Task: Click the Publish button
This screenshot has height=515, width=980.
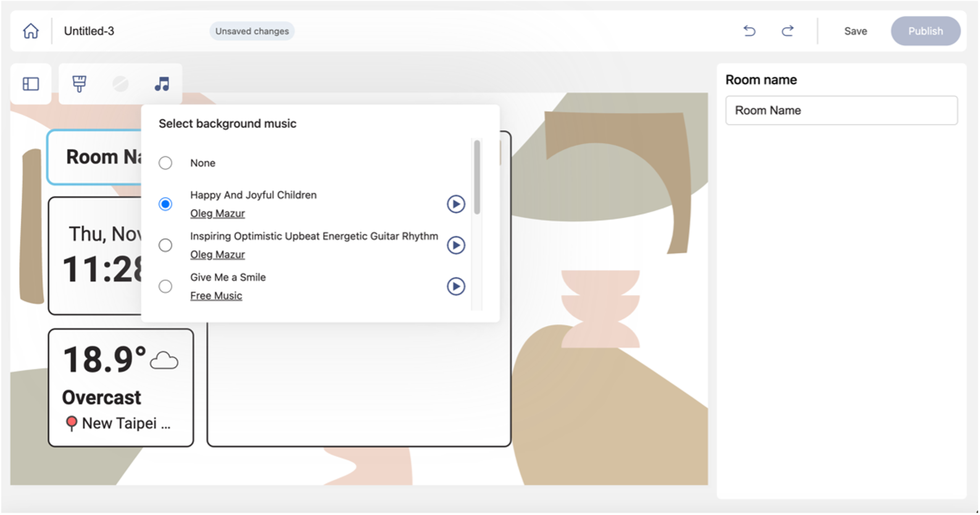Action: point(925,31)
